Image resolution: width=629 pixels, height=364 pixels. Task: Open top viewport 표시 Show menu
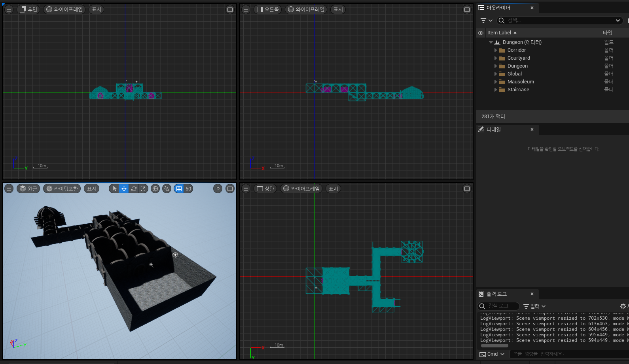tap(333, 189)
